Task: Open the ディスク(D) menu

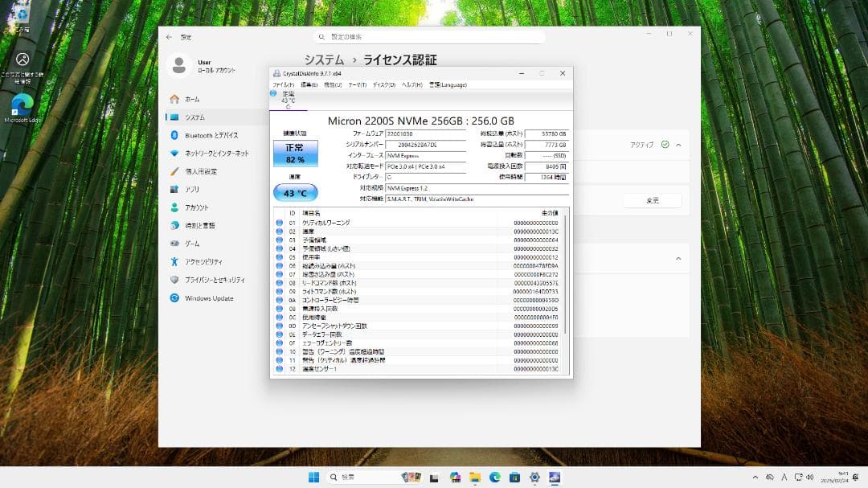Action: (x=383, y=84)
